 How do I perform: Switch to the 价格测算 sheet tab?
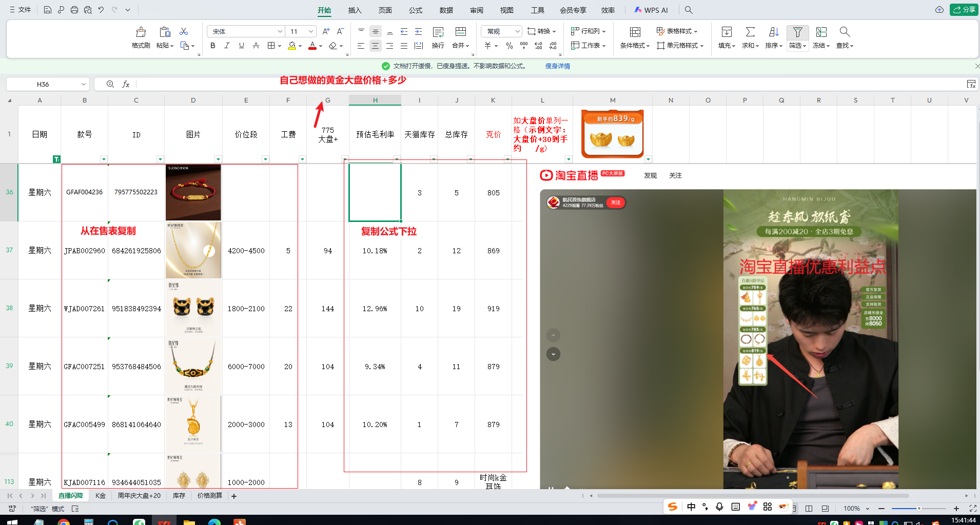tap(209, 496)
